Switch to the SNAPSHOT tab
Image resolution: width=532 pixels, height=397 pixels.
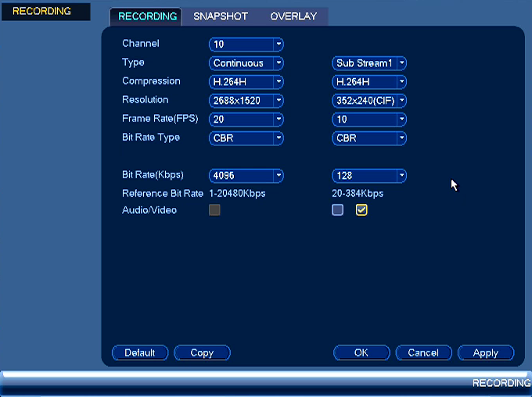pyautogui.click(x=221, y=16)
